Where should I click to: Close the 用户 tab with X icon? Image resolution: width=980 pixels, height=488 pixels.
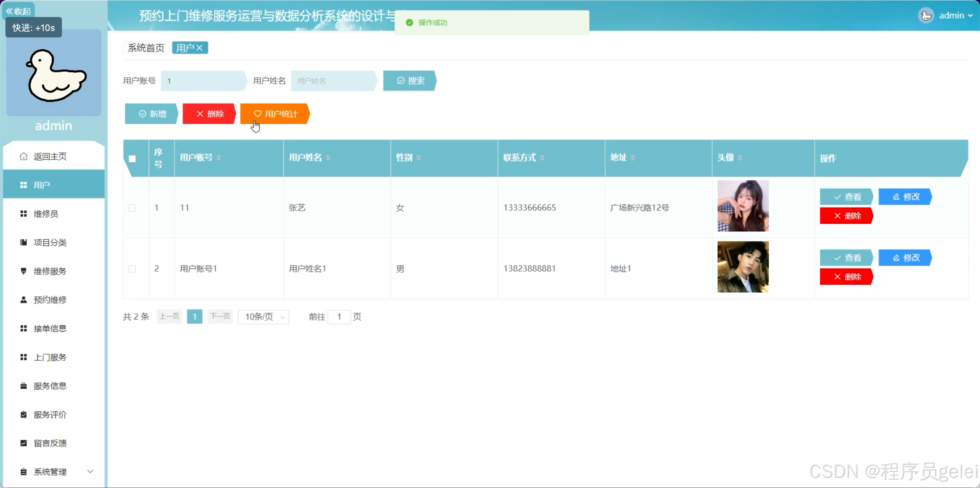point(200,48)
